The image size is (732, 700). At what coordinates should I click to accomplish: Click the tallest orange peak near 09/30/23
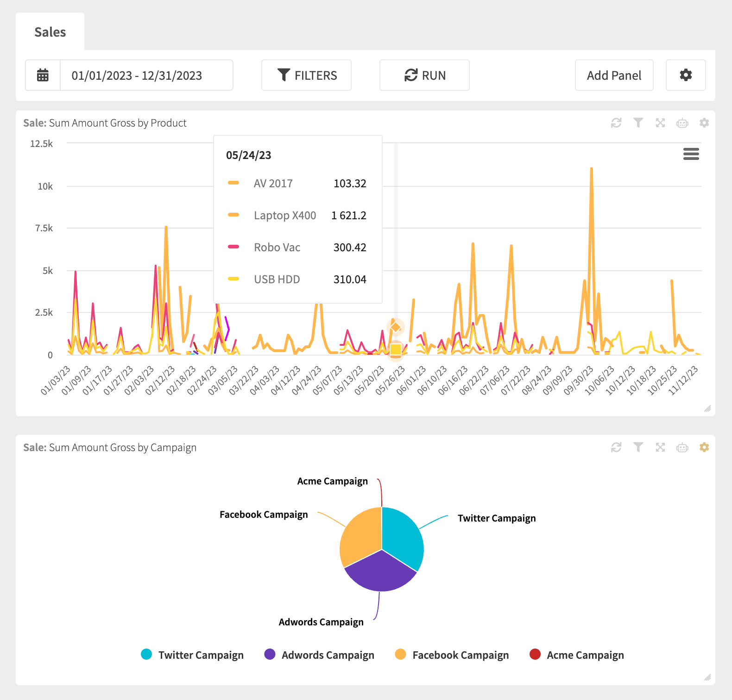[x=592, y=169]
